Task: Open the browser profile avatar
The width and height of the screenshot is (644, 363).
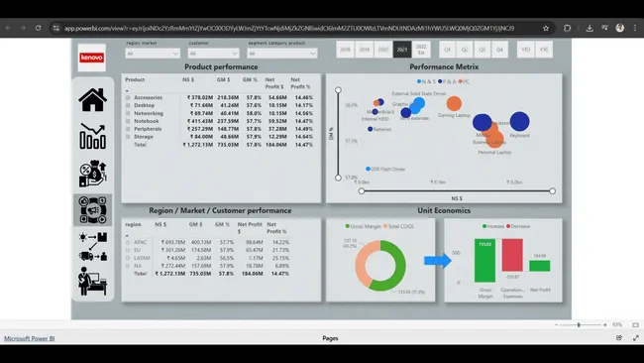Action: click(620, 28)
